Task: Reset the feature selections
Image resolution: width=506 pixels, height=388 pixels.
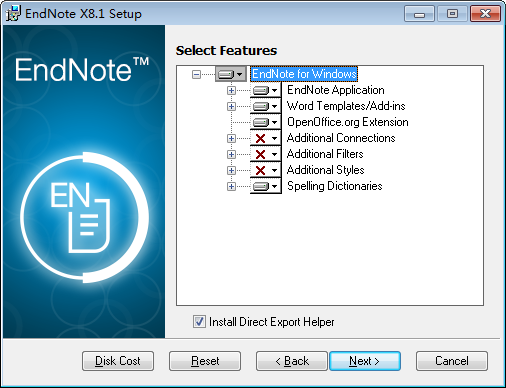Action: pos(205,361)
